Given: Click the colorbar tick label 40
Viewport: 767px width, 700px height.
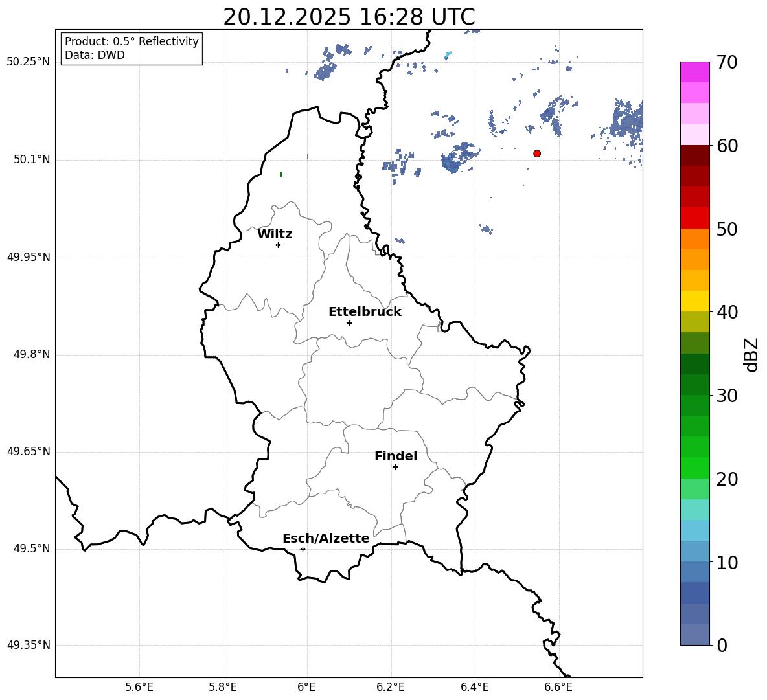Looking at the screenshot, I should click(x=727, y=312).
